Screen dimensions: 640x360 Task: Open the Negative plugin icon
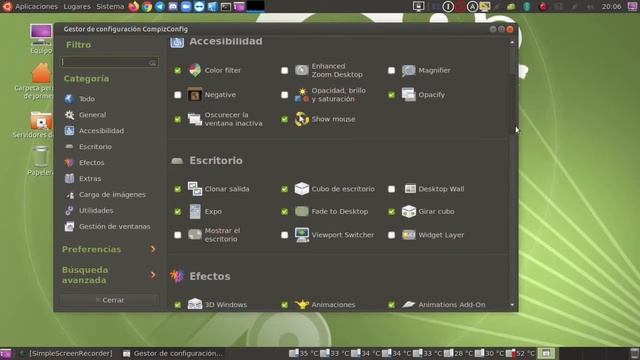click(x=195, y=95)
